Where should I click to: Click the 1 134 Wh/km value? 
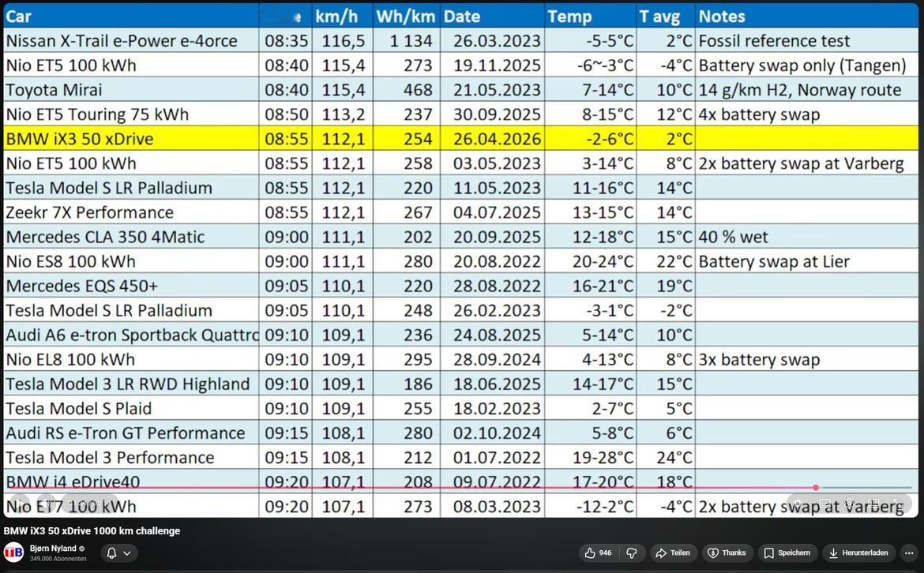click(411, 40)
